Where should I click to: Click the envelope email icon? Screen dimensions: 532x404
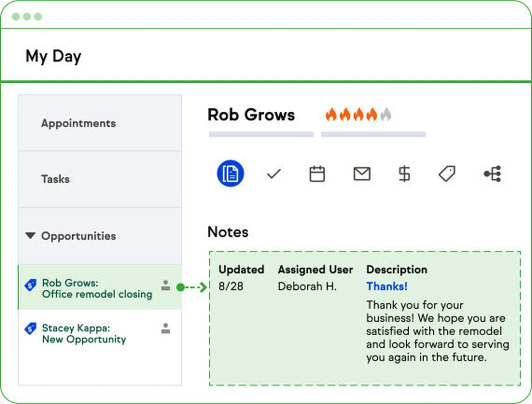pyautogui.click(x=362, y=174)
